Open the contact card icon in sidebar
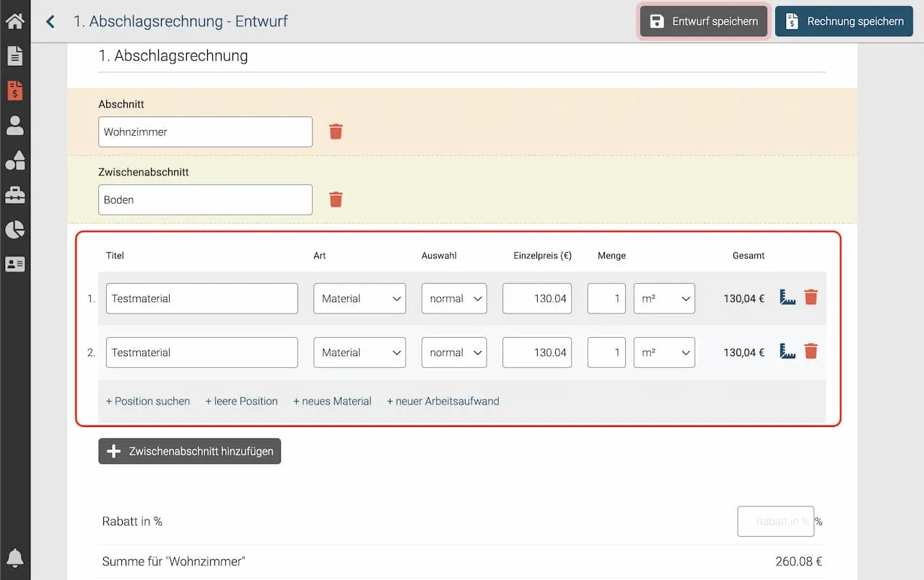The height and width of the screenshot is (580, 924). click(14, 264)
